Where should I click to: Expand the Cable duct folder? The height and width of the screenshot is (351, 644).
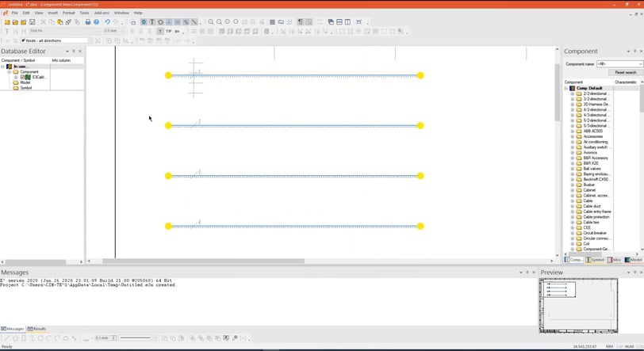tap(572, 207)
